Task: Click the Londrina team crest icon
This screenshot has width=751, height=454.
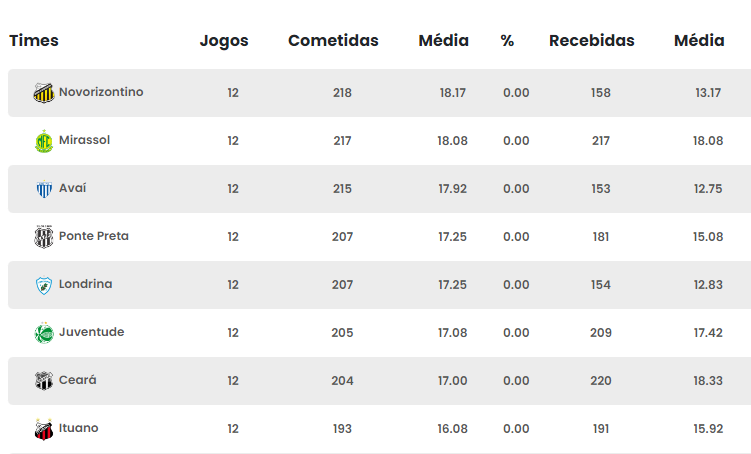Action: 44,285
